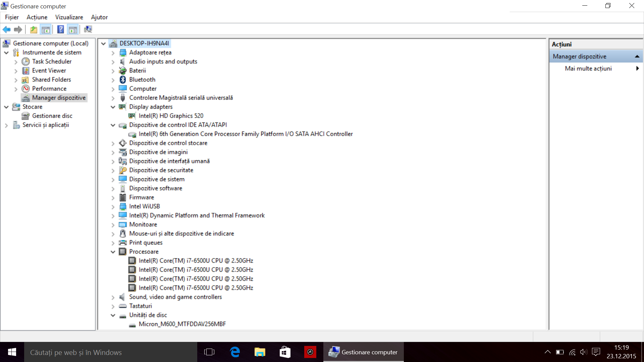Click the Gestionare disc icon
Screen dimensions: 644x362
[x=25, y=116]
